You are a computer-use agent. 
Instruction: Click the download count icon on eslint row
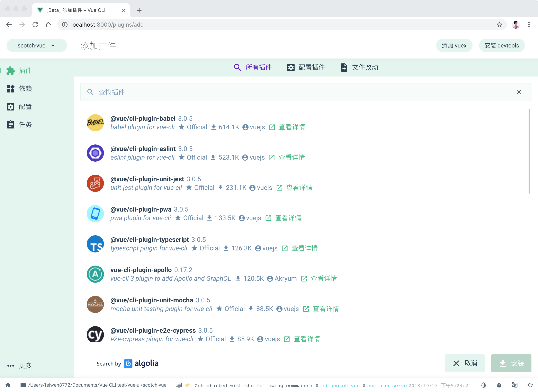pos(213,158)
